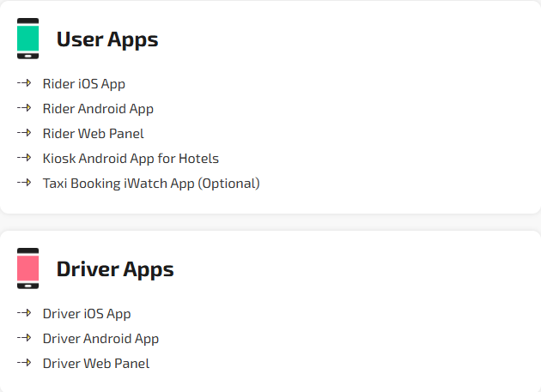Screen dimensions: 541x392
Task: Select the arrow icon before Taxi Booking iWatch App
Action: pos(24,183)
